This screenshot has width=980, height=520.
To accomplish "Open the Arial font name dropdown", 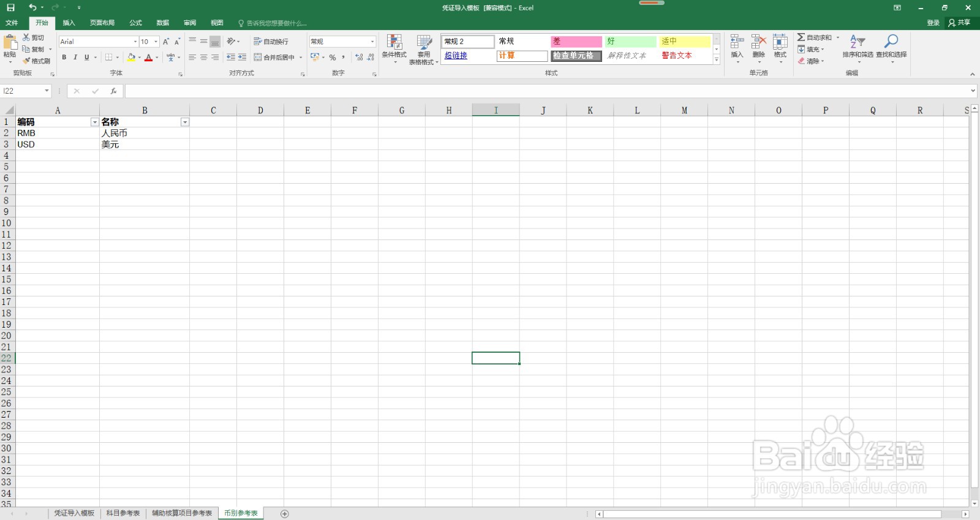I will pos(135,42).
